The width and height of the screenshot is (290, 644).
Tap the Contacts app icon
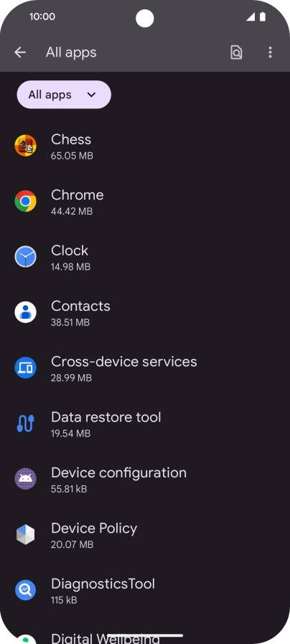point(25,312)
